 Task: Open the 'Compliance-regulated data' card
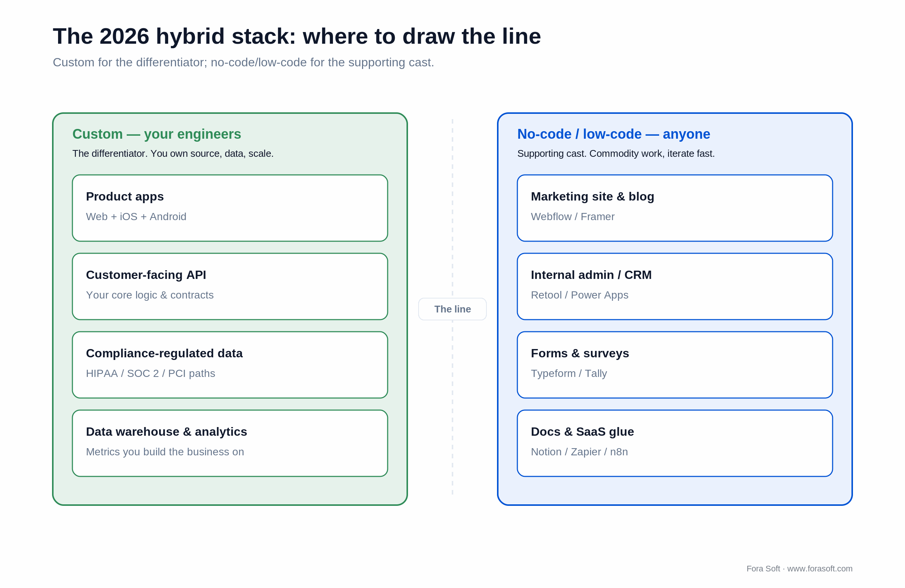230,365
